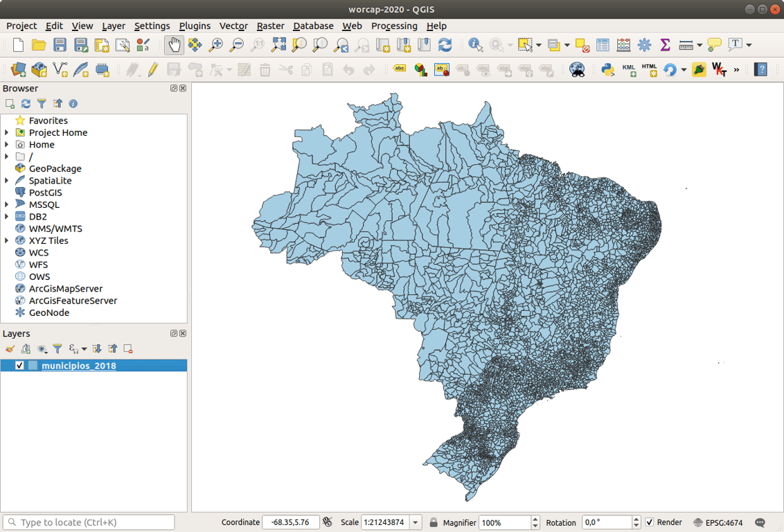Screen dimensions: 784x532
Task: Refresh the Browser panel
Action: point(26,103)
